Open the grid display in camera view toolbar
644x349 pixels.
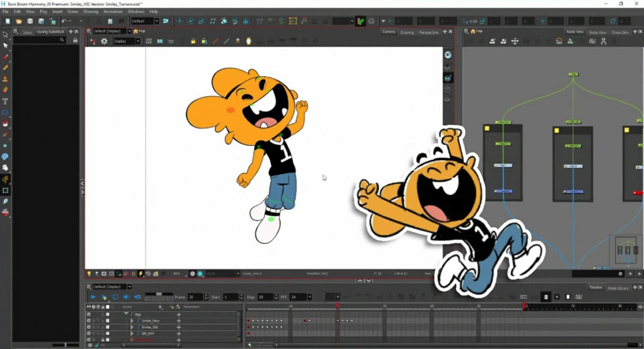(149, 41)
